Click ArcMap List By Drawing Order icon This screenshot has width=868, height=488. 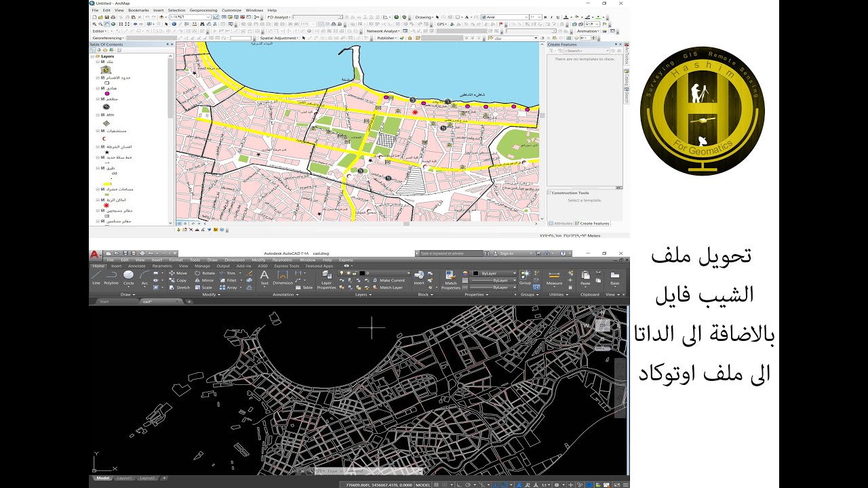(x=93, y=51)
